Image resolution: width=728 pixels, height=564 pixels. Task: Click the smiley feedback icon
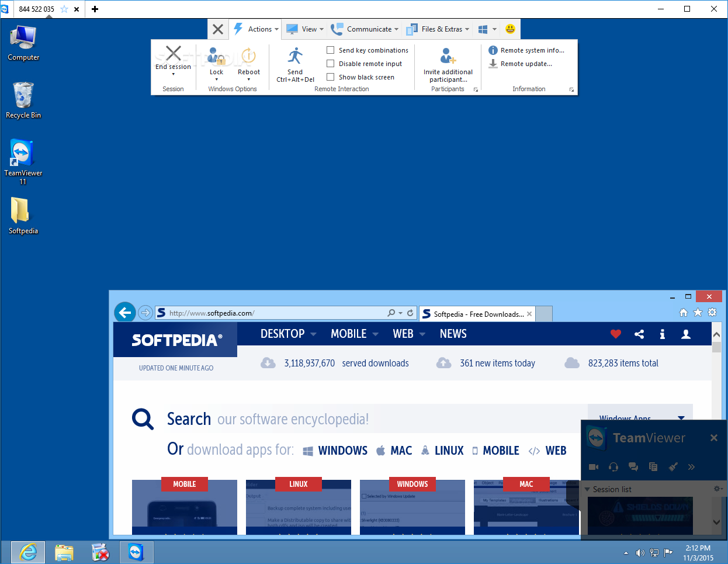pyautogui.click(x=510, y=29)
